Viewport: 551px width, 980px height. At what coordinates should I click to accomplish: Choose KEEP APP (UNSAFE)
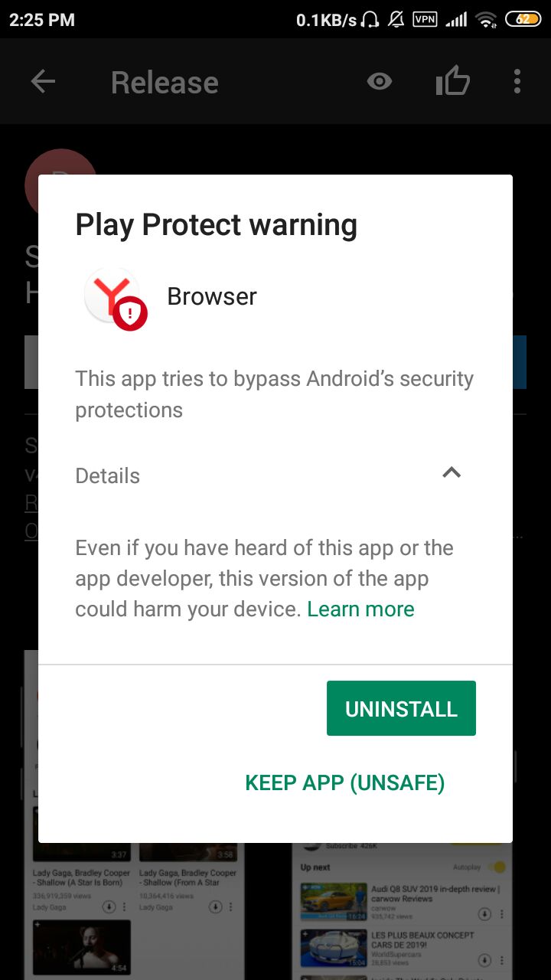click(x=344, y=782)
